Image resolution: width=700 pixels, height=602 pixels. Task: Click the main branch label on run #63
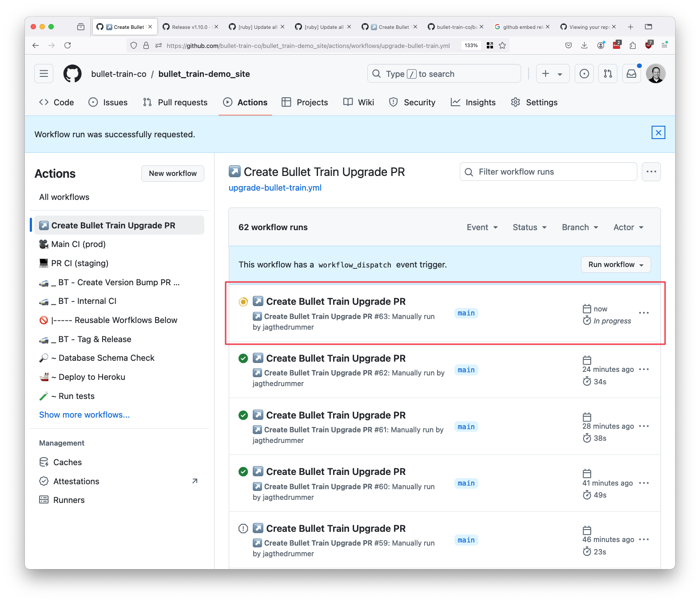(466, 313)
